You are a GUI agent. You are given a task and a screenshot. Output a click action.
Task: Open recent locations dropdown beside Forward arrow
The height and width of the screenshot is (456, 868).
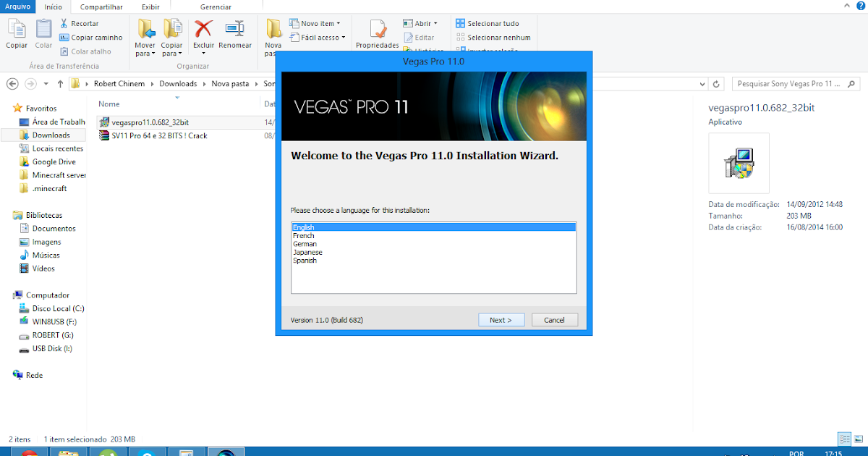point(46,84)
